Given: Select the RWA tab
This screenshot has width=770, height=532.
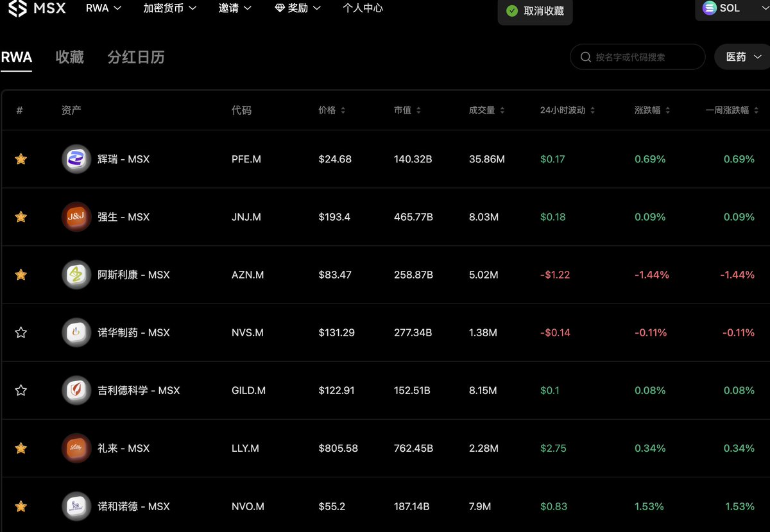Looking at the screenshot, I should (17, 57).
